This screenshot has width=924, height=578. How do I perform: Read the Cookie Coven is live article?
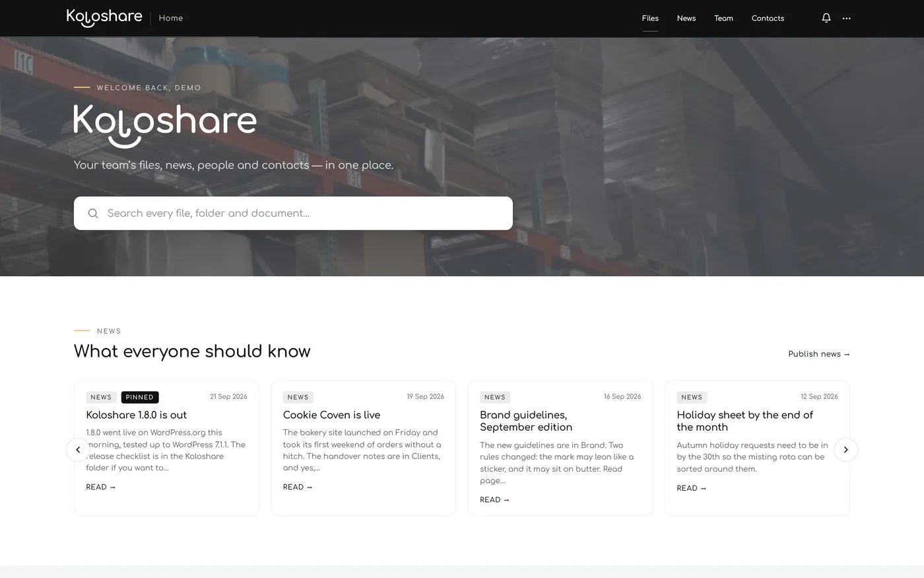pyautogui.click(x=298, y=487)
